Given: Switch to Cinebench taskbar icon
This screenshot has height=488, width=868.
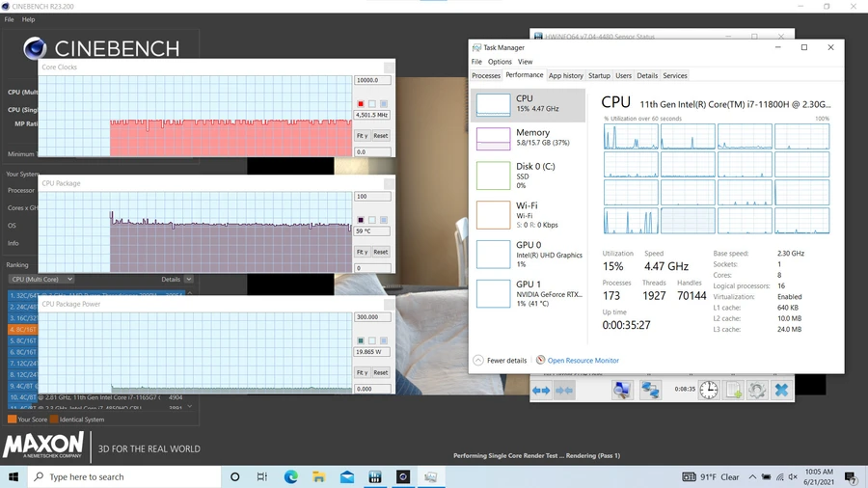Looking at the screenshot, I should (403, 477).
